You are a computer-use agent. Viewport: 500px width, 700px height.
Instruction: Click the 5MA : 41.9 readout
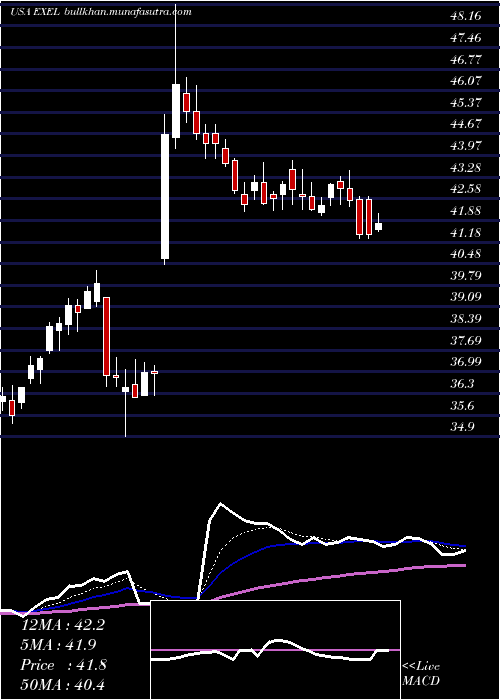(59, 645)
